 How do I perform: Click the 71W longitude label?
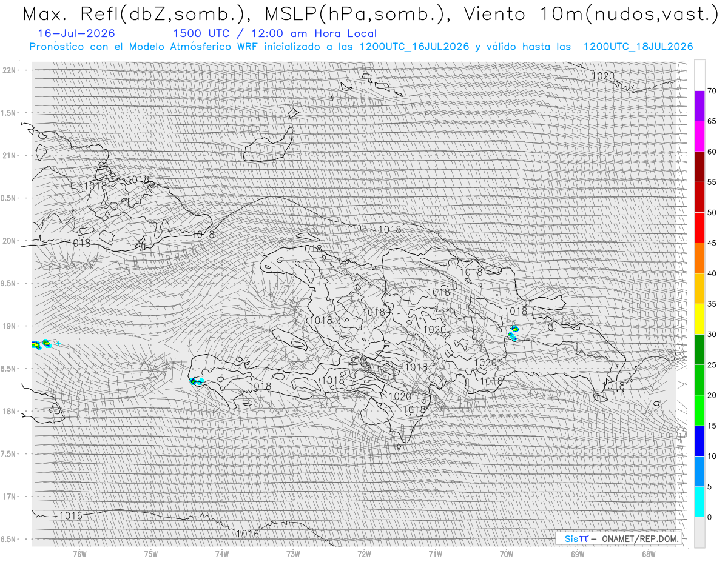point(435,554)
